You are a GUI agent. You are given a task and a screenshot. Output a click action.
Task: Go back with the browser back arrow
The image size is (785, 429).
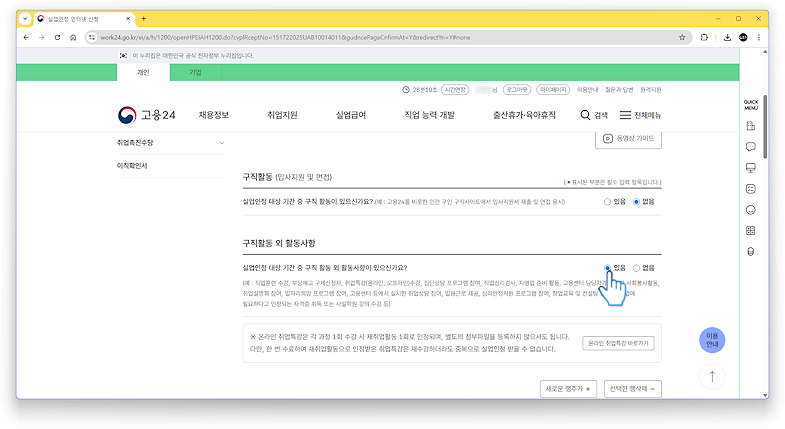click(26, 37)
